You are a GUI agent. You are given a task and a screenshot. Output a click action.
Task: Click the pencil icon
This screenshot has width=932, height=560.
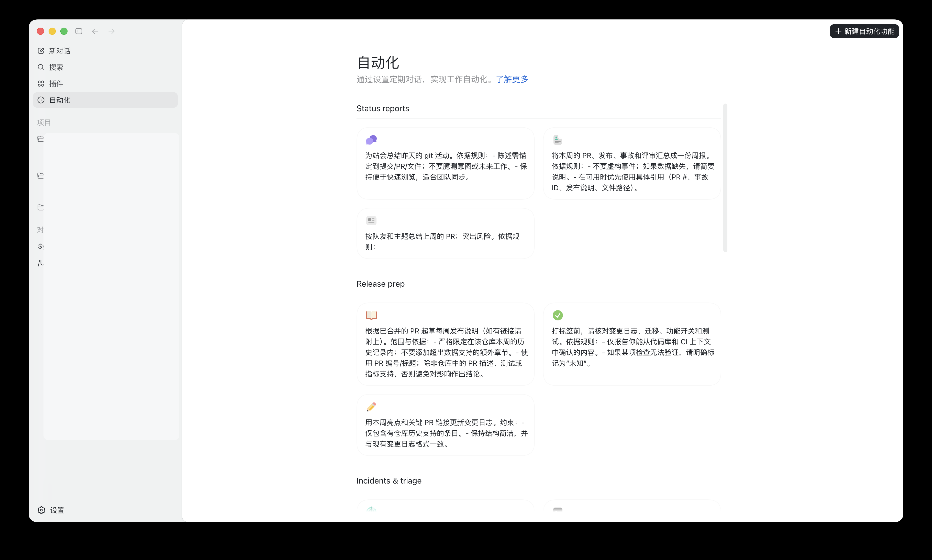pos(371,407)
